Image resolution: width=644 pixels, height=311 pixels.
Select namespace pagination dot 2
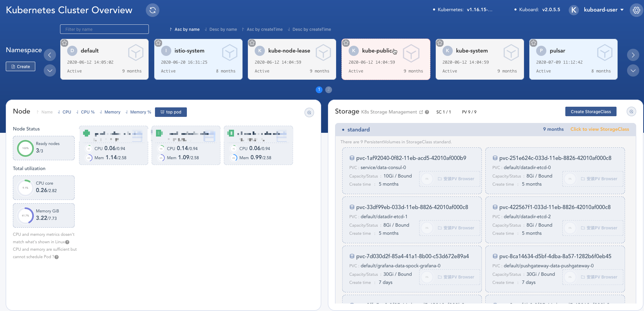[329, 89]
